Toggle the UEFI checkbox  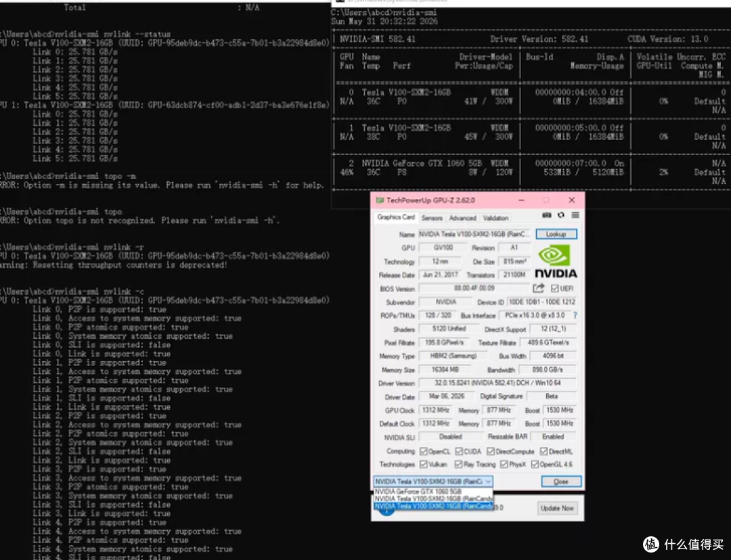[554, 288]
